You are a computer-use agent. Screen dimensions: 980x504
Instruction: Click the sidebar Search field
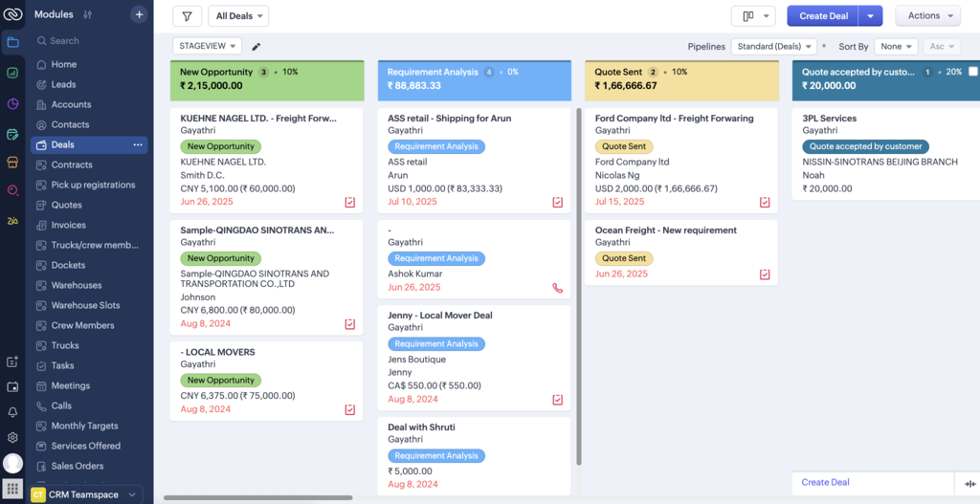(x=89, y=40)
